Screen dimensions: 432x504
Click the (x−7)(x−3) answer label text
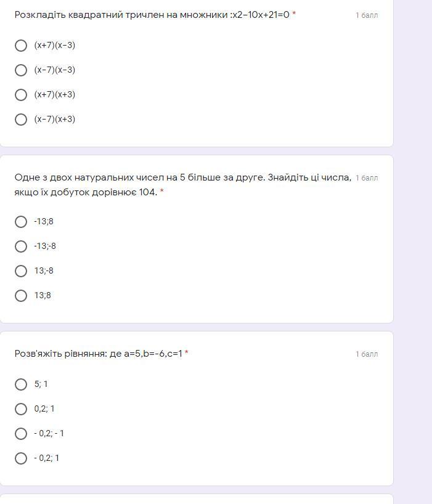[x=55, y=70]
